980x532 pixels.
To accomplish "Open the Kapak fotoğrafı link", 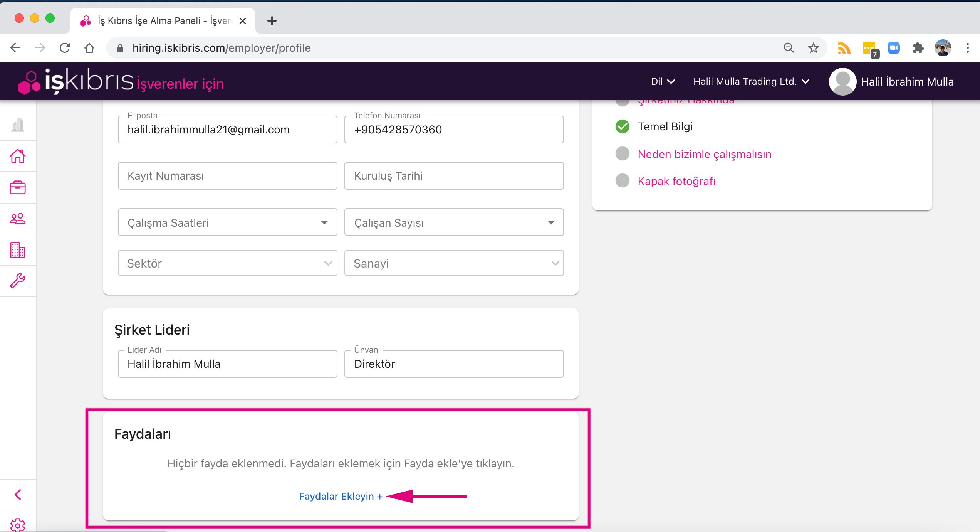I will point(676,181).
